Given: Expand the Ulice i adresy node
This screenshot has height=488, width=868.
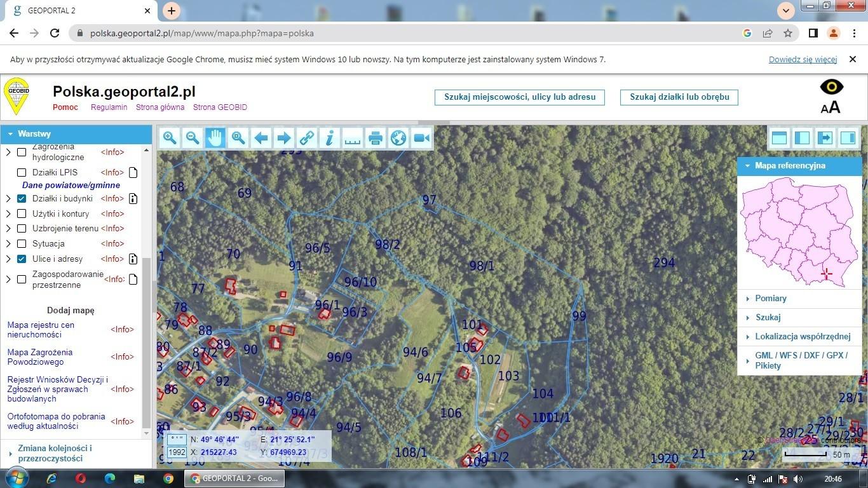Looking at the screenshot, I should point(8,259).
